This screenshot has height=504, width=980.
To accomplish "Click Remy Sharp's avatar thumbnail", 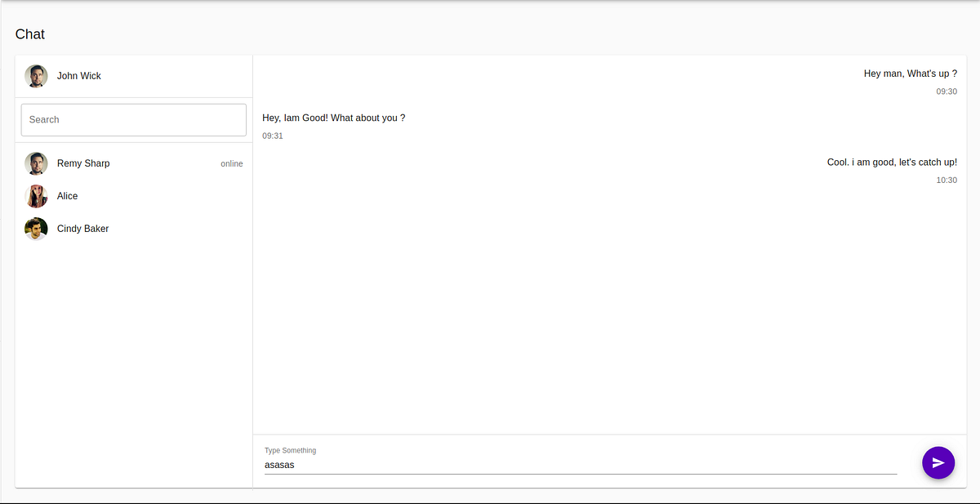I will [x=36, y=163].
